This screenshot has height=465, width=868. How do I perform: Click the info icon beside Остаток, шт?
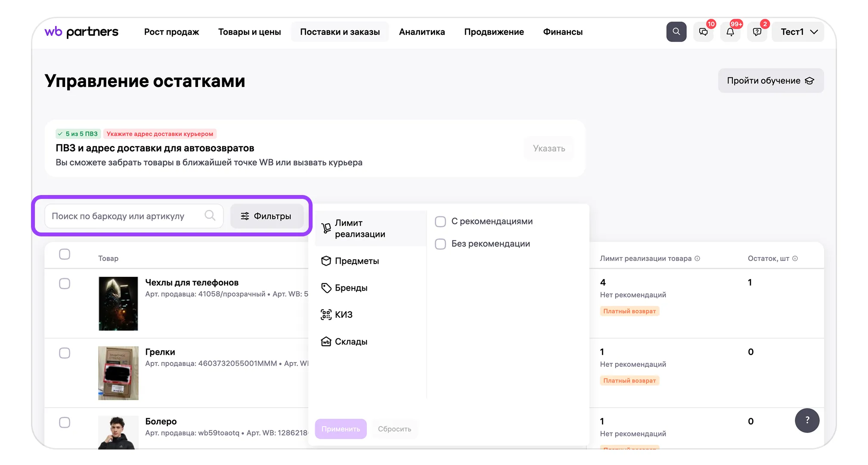tap(795, 258)
